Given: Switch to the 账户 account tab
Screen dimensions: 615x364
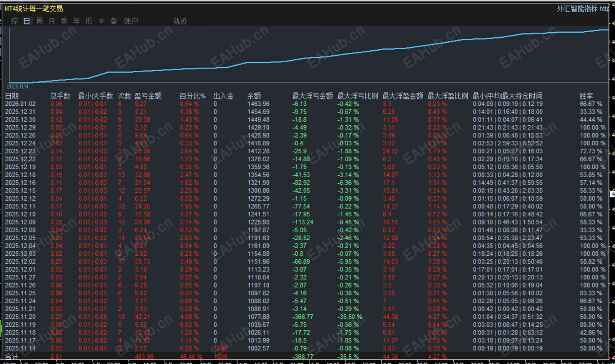Looking at the screenshot, I should coord(131,21).
